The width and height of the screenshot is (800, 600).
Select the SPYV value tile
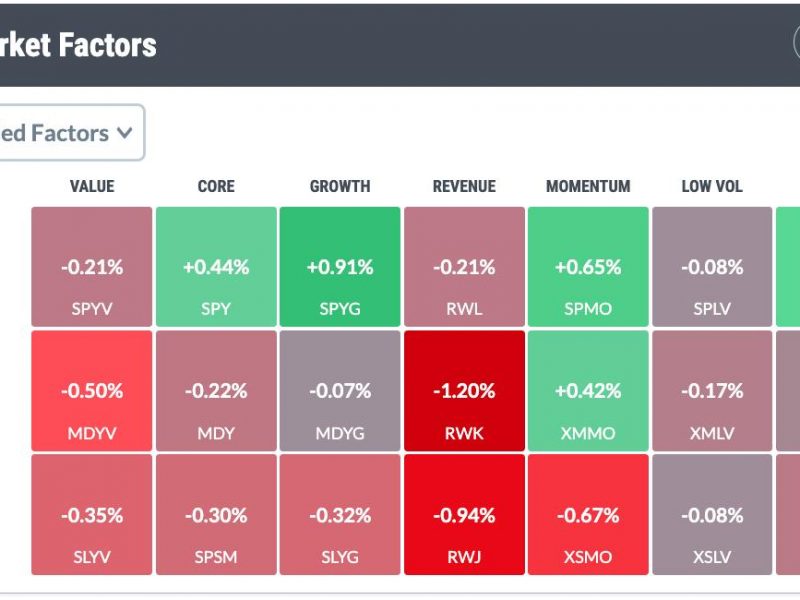coord(92,267)
